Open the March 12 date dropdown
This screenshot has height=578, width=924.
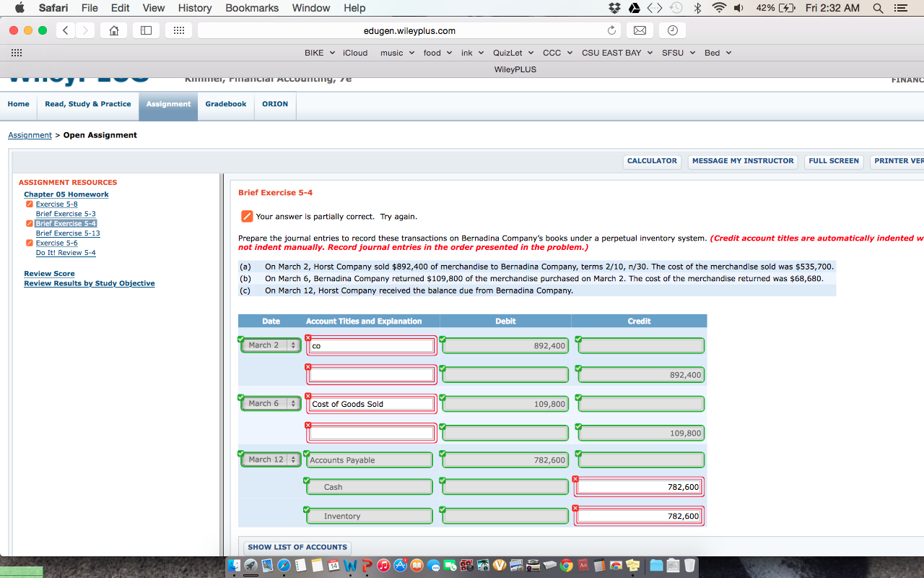pos(271,460)
